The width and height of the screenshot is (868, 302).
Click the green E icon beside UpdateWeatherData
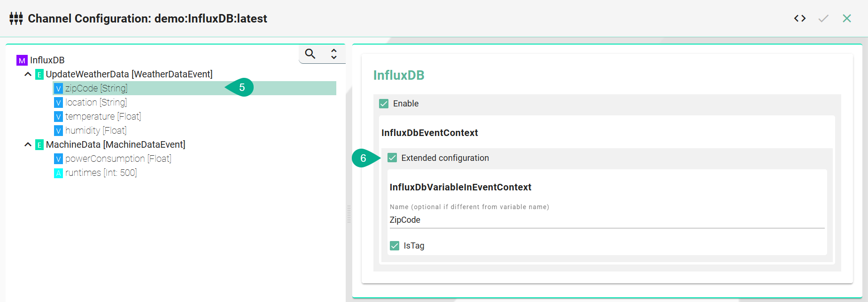(39, 75)
